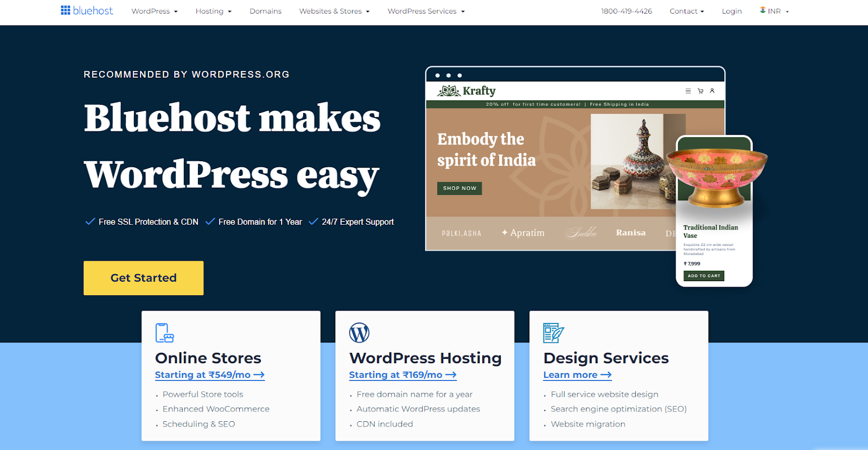The height and width of the screenshot is (450, 868).
Task: Go to the Domains page
Action: coord(265,11)
